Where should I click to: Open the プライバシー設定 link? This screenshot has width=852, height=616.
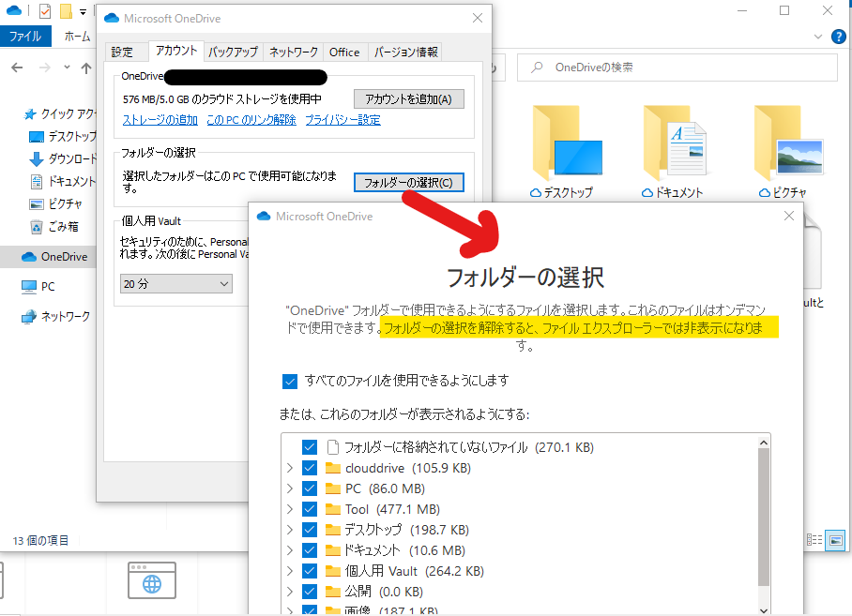click(342, 120)
